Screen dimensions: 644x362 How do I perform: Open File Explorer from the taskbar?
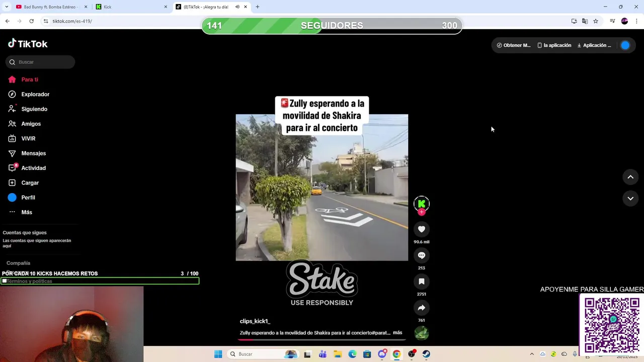coord(338,354)
